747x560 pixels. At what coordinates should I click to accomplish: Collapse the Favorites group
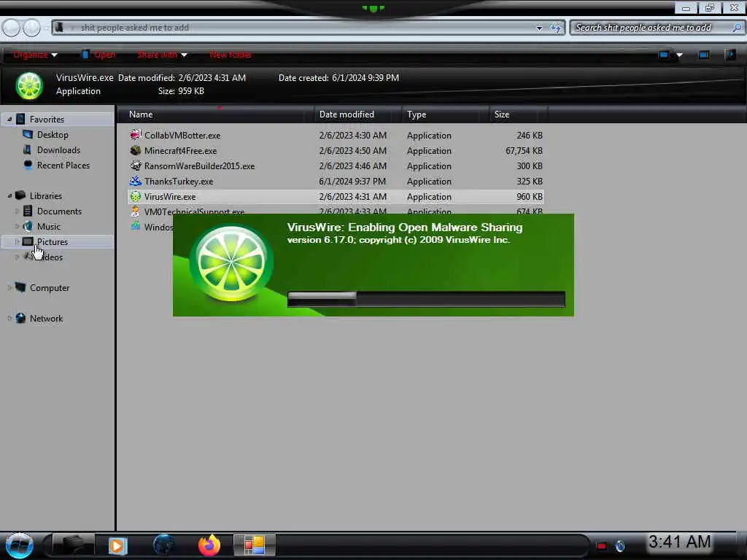coord(9,119)
